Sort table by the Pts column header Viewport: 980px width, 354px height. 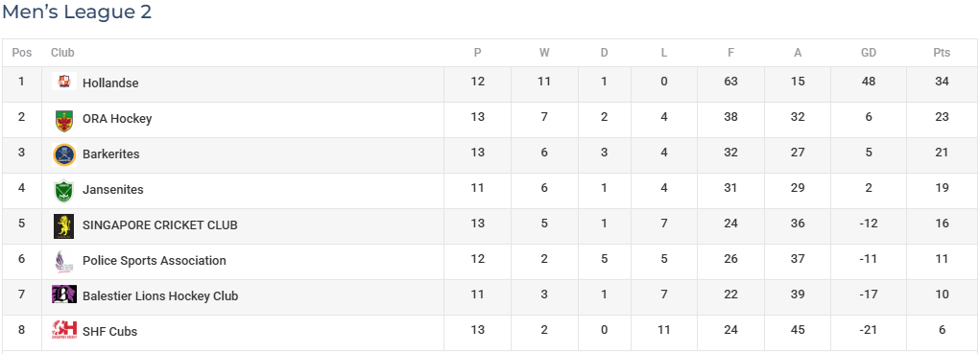click(x=942, y=53)
